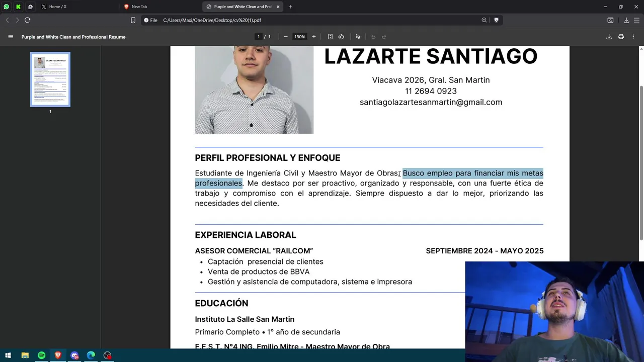Viewport: 644px width, 362px height.
Task: Open the Kick pinned tab
Action: [x=19, y=7]
